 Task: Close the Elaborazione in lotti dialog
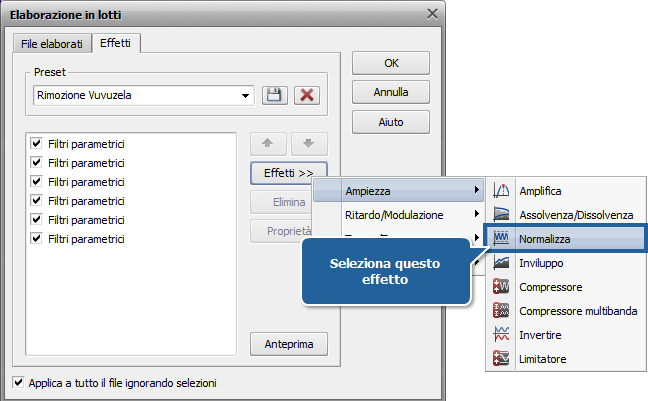[x=432, y=14]
